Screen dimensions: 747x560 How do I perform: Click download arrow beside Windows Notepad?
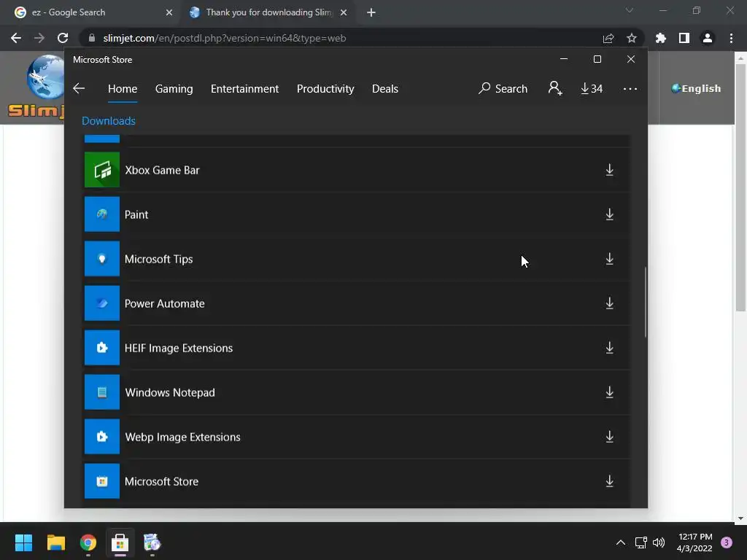tap(609, 392)
